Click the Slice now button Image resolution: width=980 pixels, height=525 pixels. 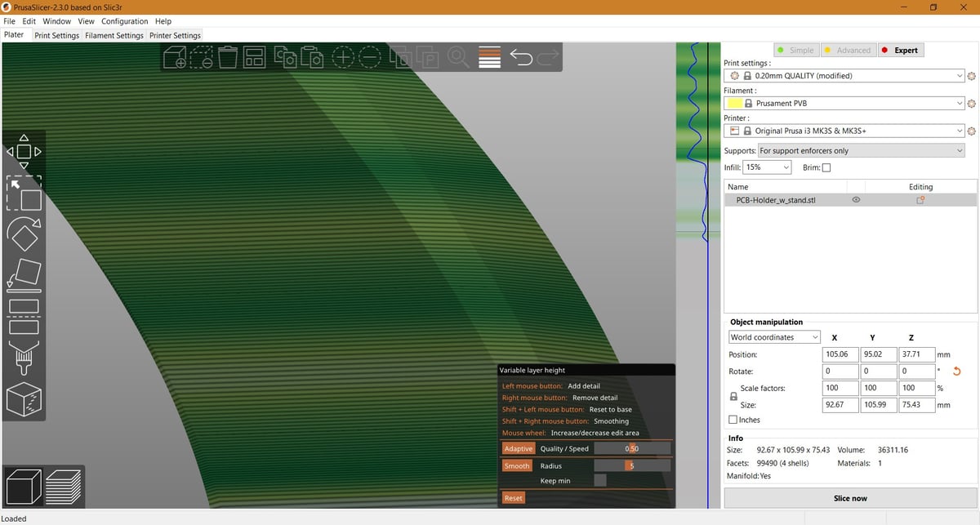click(x=850, y=498)
